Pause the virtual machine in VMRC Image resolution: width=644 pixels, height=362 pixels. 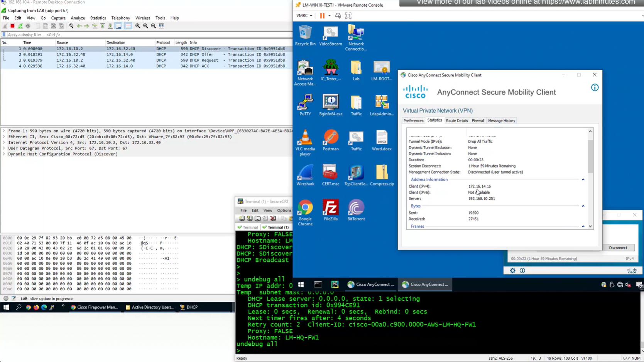pos(322,16)
